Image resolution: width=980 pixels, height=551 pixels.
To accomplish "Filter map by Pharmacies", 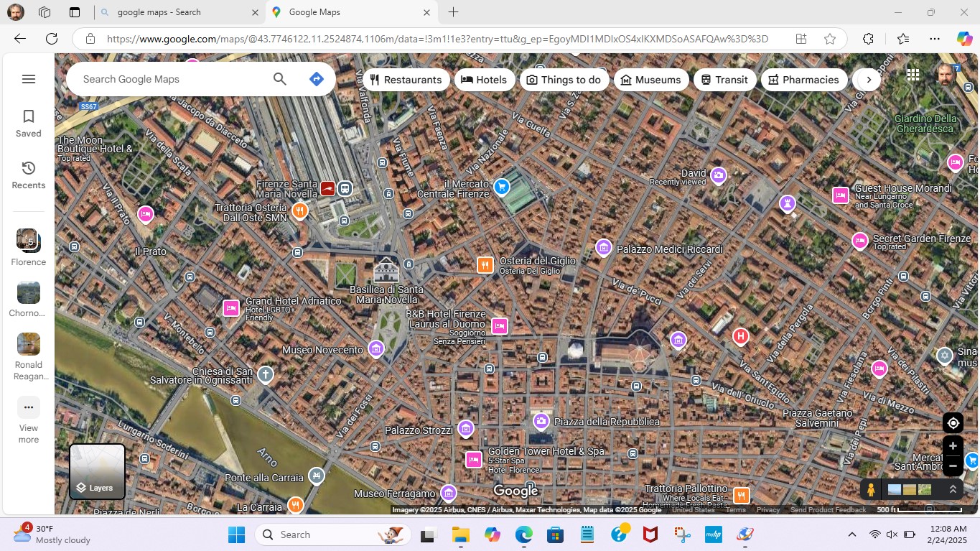I will point(804,80).
